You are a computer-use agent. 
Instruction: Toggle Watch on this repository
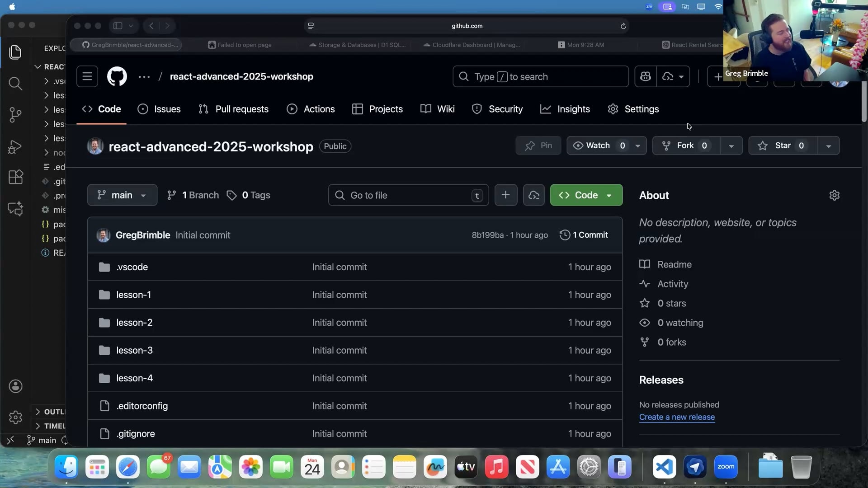pos(598,145)
